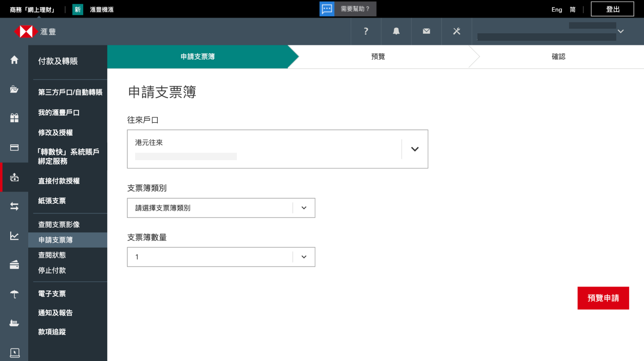Click the umbrella insurance icon in the sidebar
This screenshot has height=361, width=644.
tap(14, 293)
